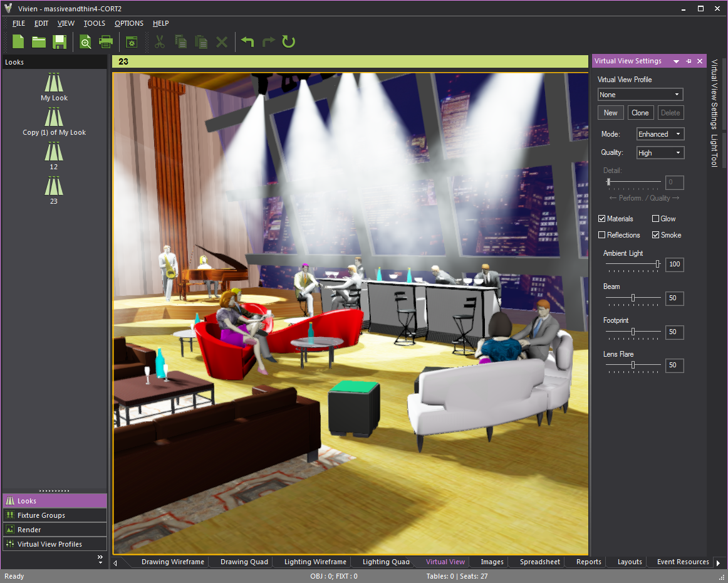Open the Quality dropdown set to High
The image size is (728, 583).
coord(660,153)
